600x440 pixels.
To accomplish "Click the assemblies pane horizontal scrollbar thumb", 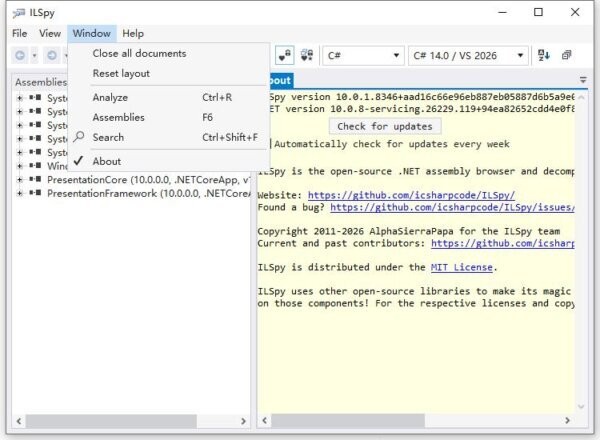I will (x=111, y=421).
